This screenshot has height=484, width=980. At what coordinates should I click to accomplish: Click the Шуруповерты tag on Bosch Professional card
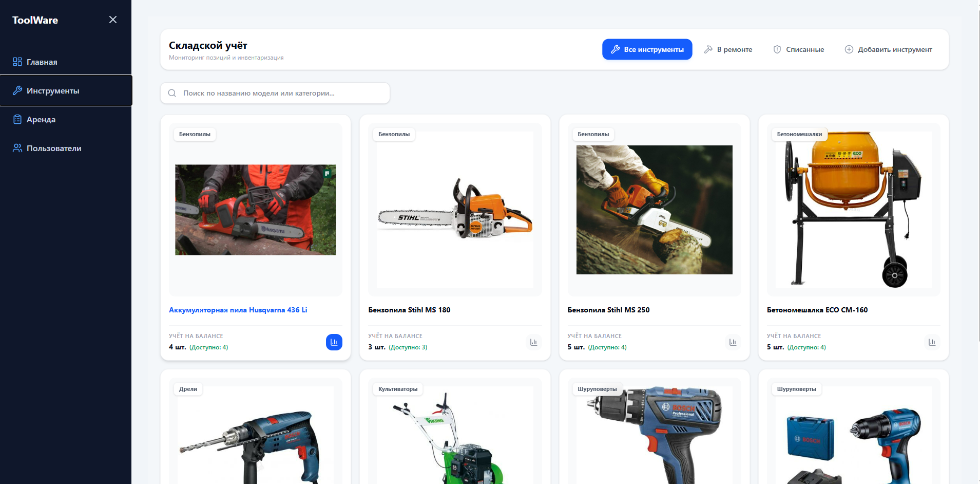(x=597, y=389)
